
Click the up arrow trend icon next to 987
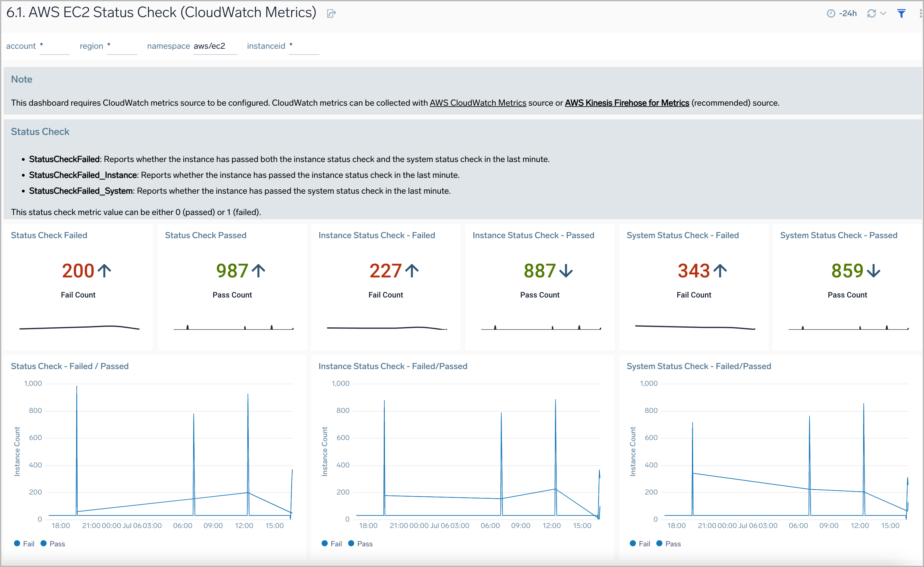(258, 271)
